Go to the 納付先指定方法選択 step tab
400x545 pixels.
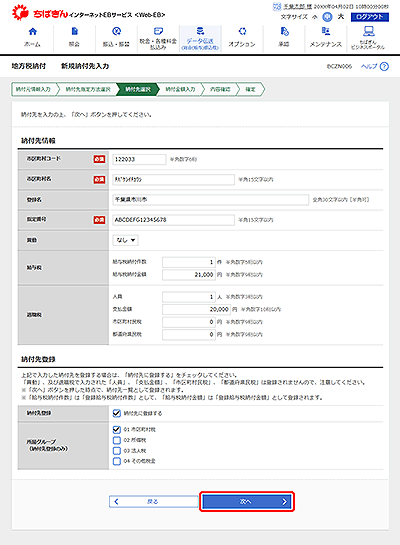[x=88, y=89]
